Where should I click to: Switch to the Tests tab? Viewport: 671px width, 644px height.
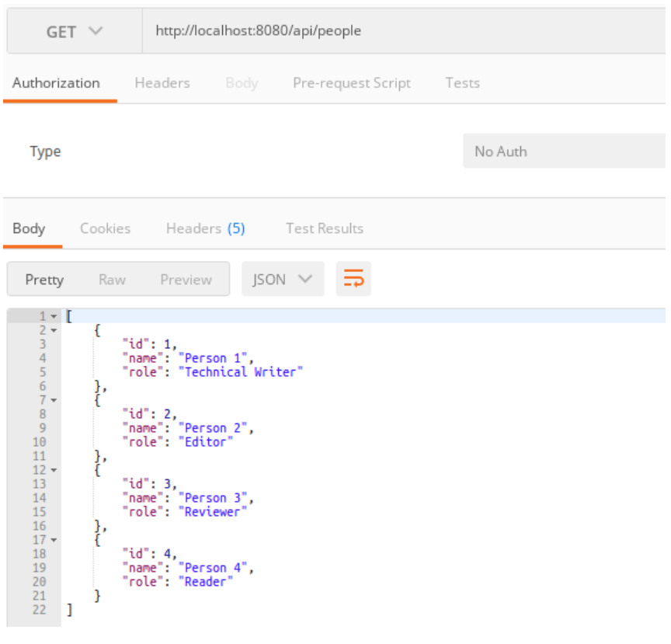point(463,82)
